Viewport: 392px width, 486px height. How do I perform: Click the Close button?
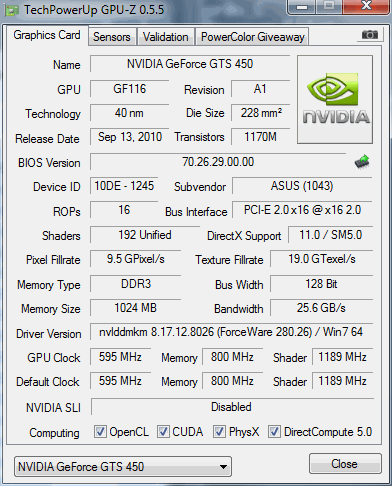345,464
